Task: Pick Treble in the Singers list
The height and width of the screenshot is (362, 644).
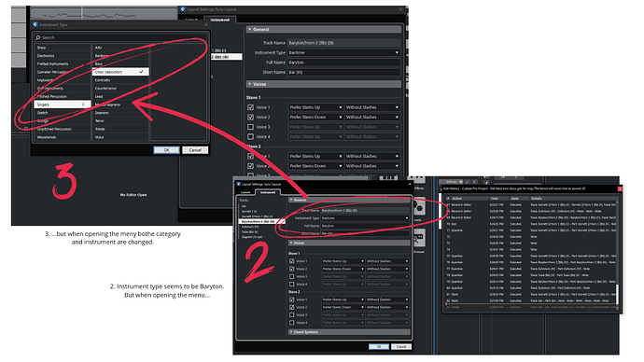Action: 120,129
